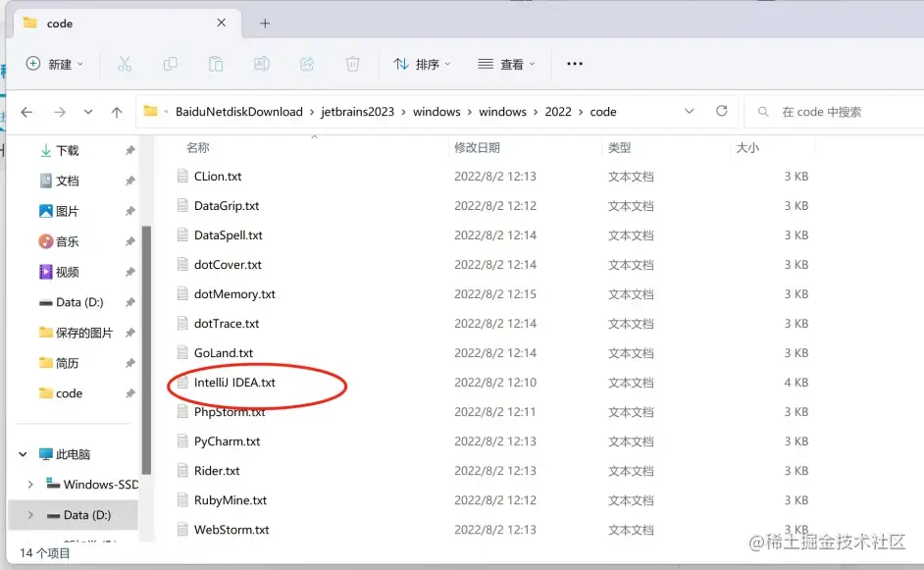This screenshot has width=924, height=570.
Task: Select GoLand.txt file
Action: pos(224,352)
